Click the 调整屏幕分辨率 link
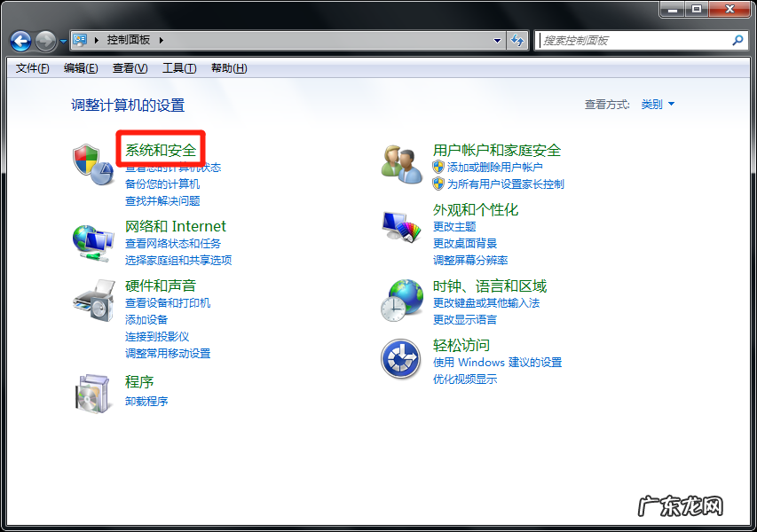 (x=470, y=261)
